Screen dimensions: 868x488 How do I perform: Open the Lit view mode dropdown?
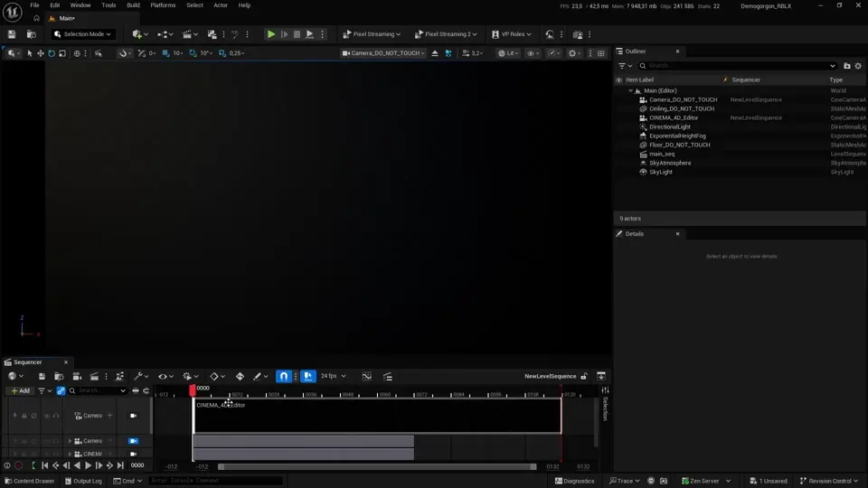[507, 53]
